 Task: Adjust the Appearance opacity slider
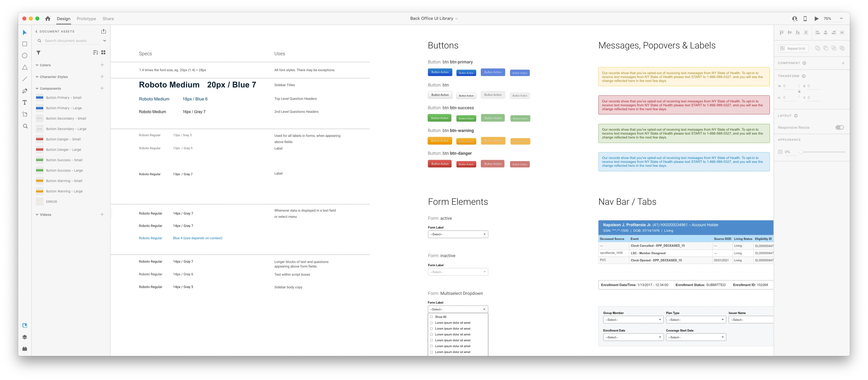point(801,152)
